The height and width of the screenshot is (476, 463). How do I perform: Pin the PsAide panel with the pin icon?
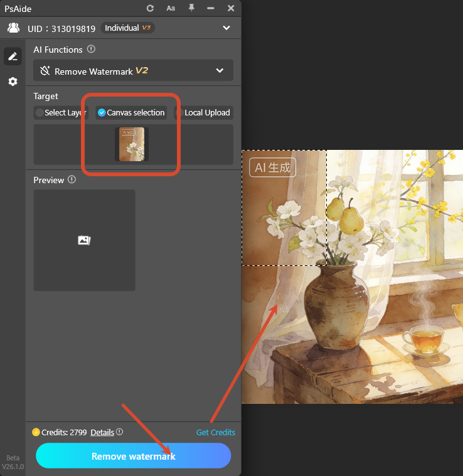pos(191,8)
